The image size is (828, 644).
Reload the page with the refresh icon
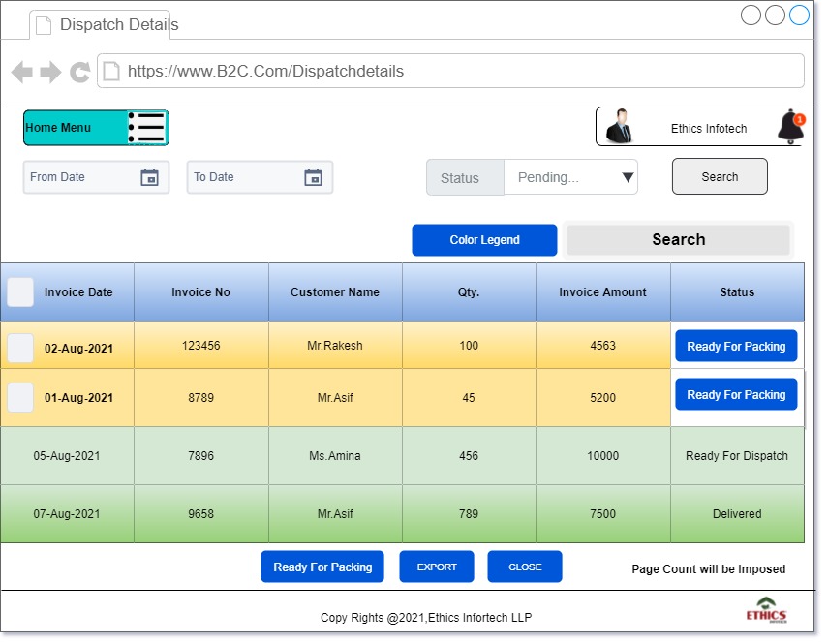[x=79, y=72]
